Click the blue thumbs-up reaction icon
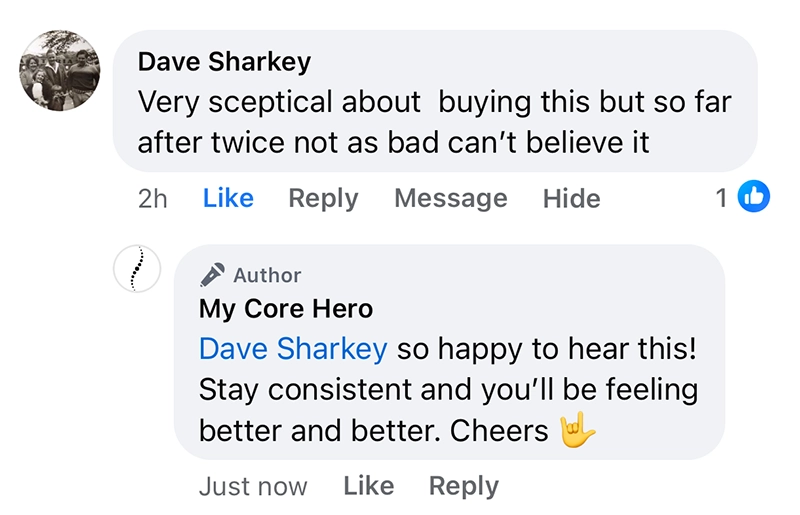Image resolution: width=800 pixels, height=515 pixels. (754, 198)
